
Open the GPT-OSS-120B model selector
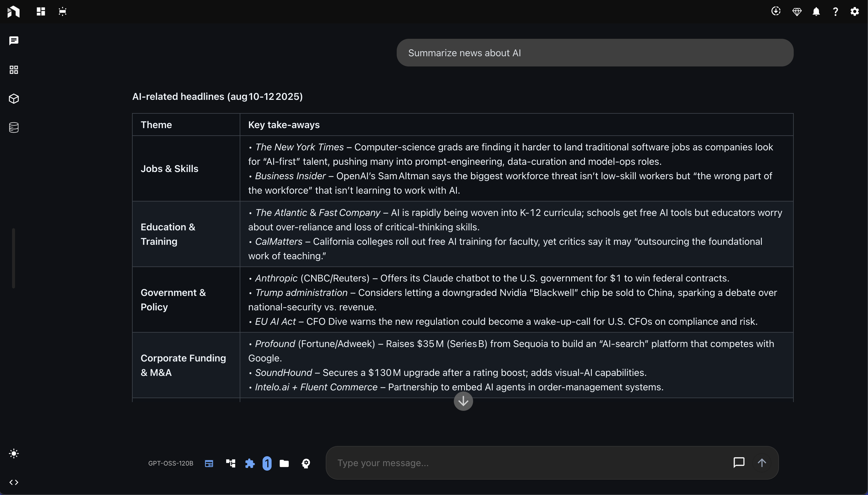(x=171, y=463)
